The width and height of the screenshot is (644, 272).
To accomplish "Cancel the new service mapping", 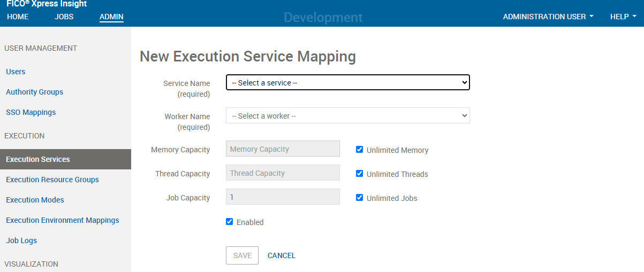I will (282, 255).
